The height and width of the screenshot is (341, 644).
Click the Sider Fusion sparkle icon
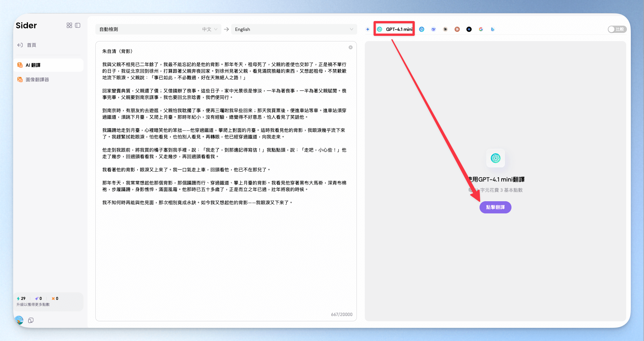[368, 29]
